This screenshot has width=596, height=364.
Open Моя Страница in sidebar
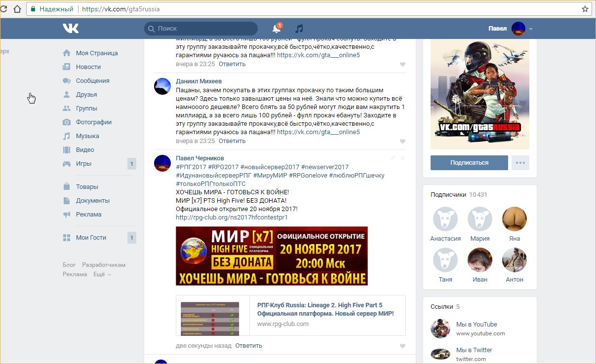click(x=97, y=53)
